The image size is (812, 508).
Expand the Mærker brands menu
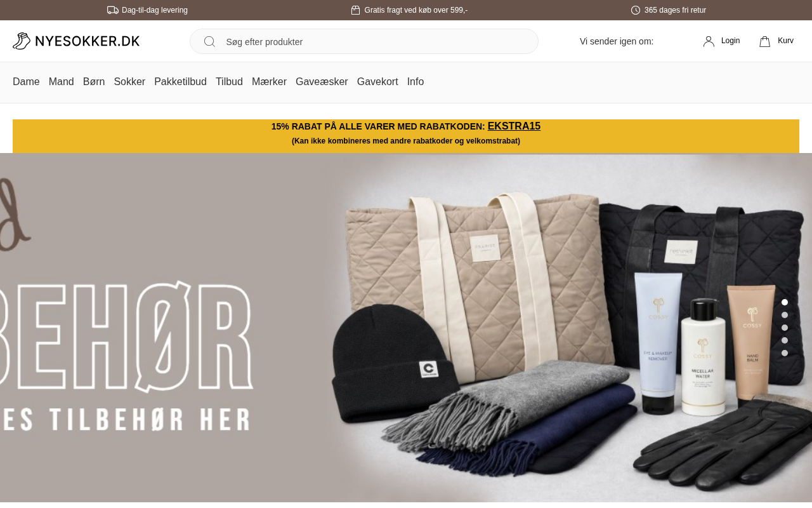coord(269,82)
